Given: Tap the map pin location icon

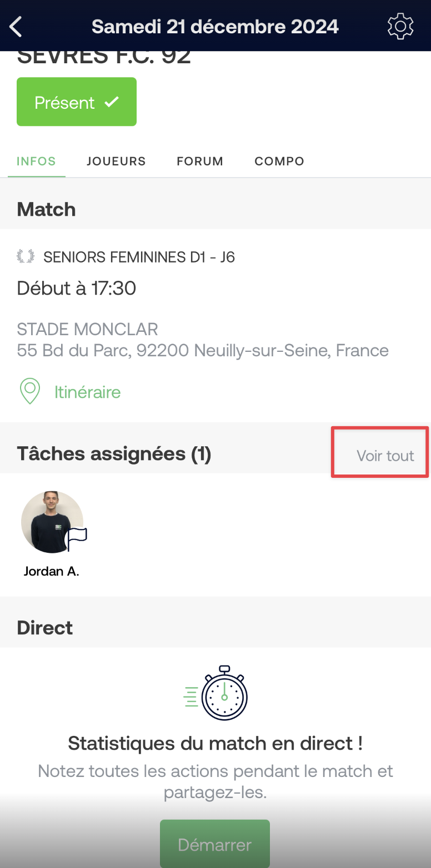Looking at the screenshot, I should pyautogui.click(x=29, y=391).
